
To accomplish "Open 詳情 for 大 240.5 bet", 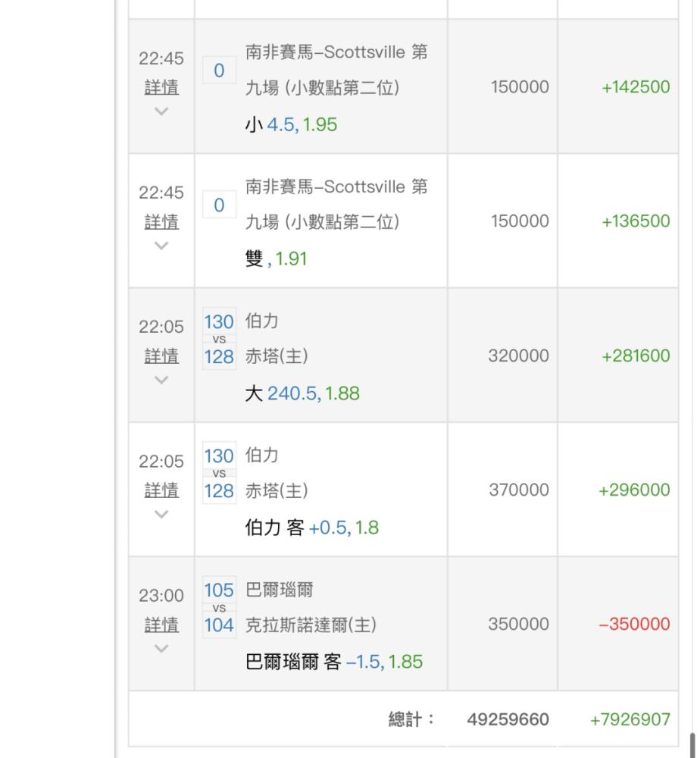I will tap(161, 356).
